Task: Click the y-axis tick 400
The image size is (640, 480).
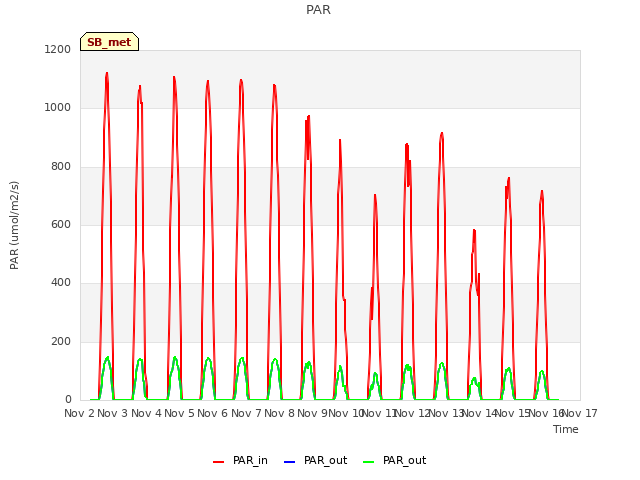Action: (61, 282)
